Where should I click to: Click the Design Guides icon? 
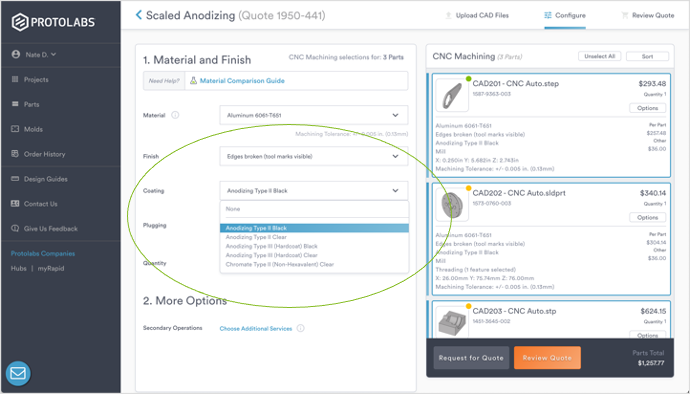pos(15,179)
